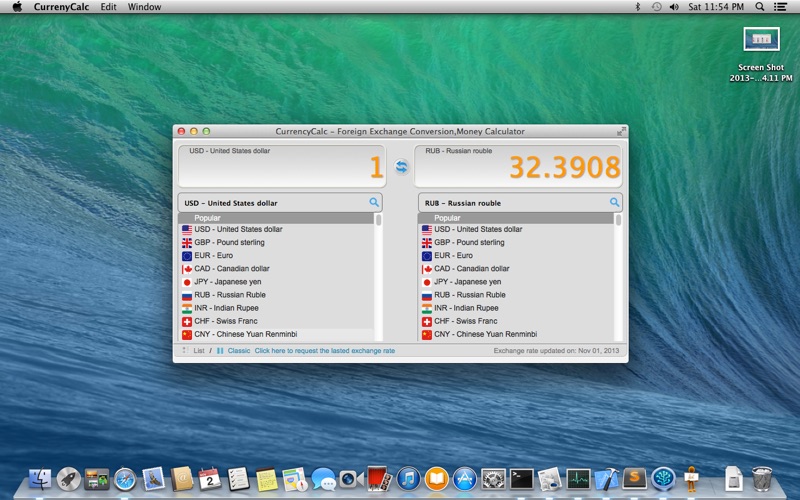Select CHF Swiss Franc in left list
Image resolution: width=800 pixels, height=500 pixels.
click(x=276, y=321)
